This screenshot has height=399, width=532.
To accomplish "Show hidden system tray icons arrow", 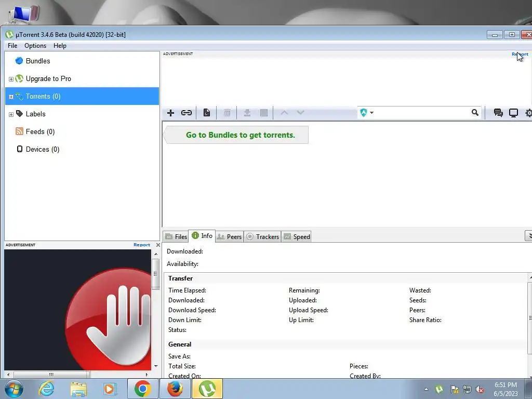I will [426, 389].
